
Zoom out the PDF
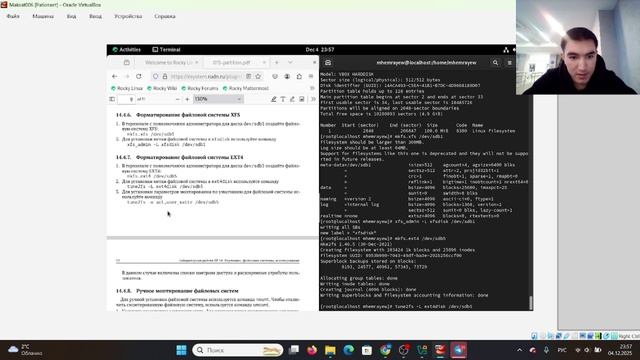[x=178, y=99]
